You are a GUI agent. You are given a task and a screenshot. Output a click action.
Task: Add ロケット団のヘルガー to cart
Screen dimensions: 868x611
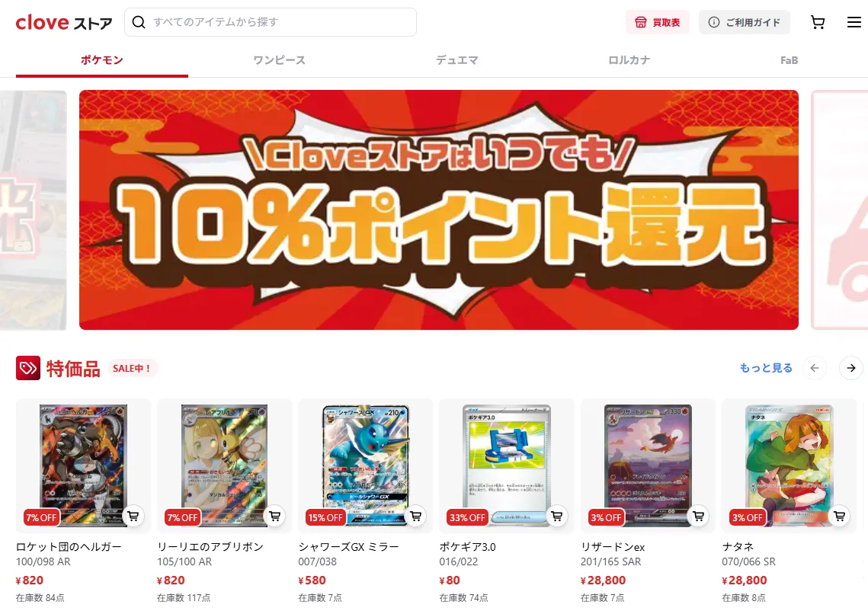click(x=133, y=516)
